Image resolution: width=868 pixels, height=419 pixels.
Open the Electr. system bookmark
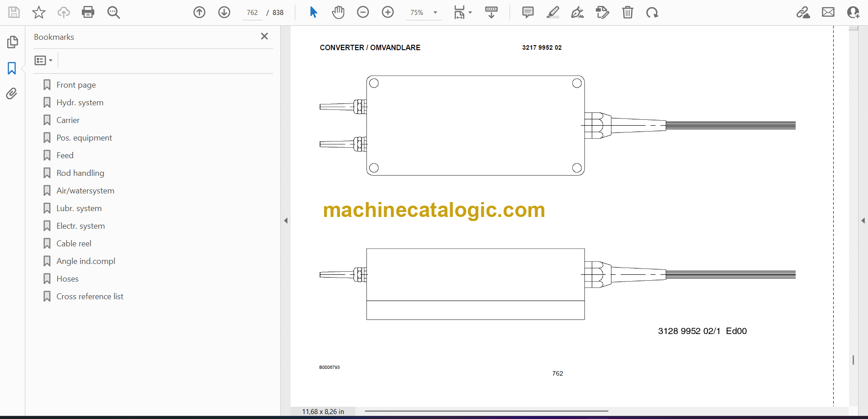point(80,226)
